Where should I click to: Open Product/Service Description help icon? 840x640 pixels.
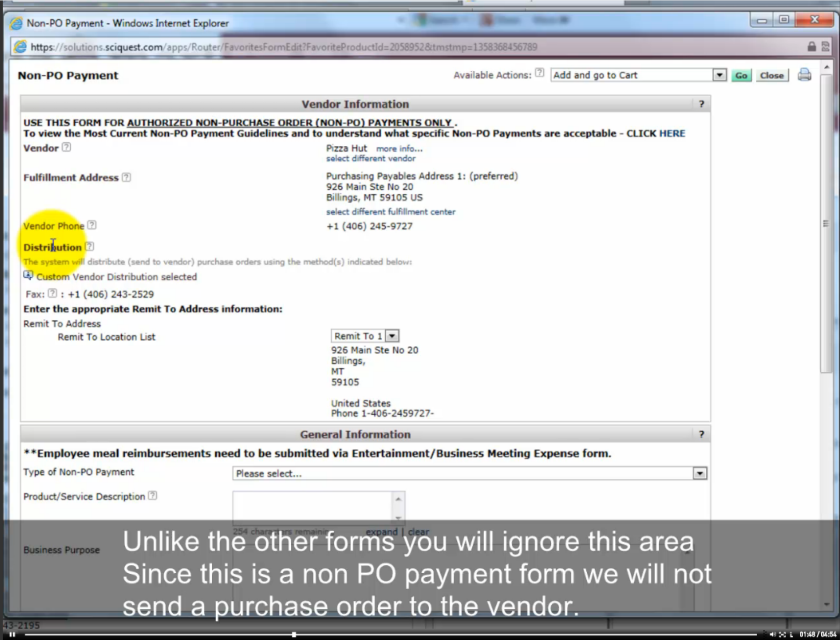coord(153,495)
